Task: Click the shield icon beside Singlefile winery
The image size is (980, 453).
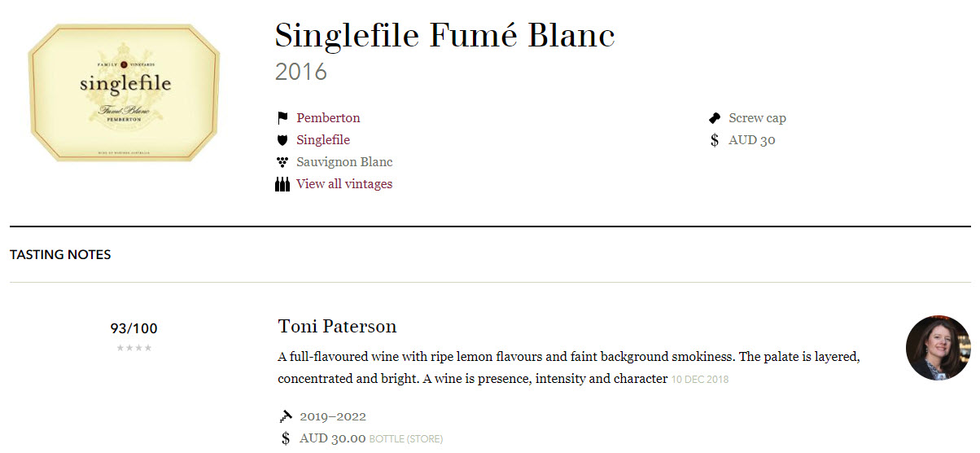Action: [x=282, y=140]
